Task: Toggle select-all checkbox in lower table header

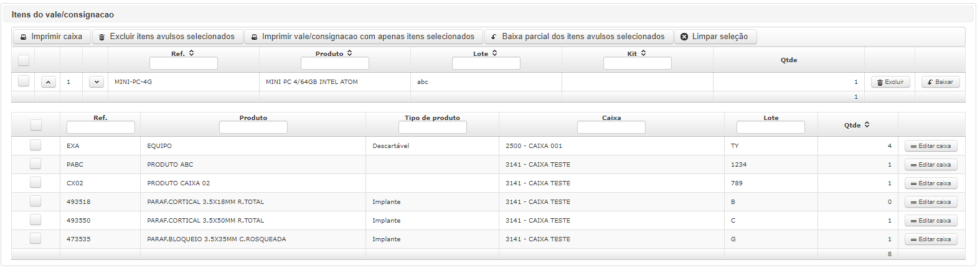Action: tap(36, 125)
